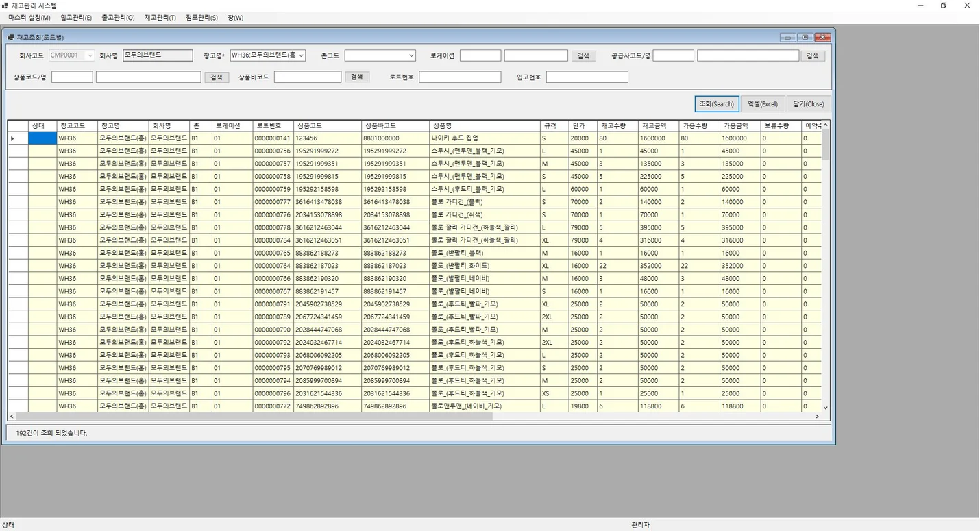The width and height of the screenshot is (980, 531).
Task: Select barcode cell 8801000000
Action: 395,138
